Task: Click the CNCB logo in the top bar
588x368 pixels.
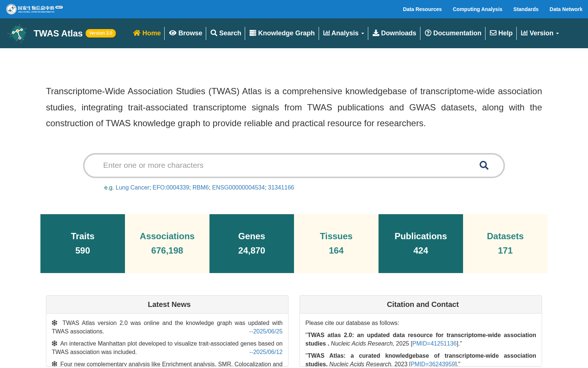Action: tap(35, 9)
